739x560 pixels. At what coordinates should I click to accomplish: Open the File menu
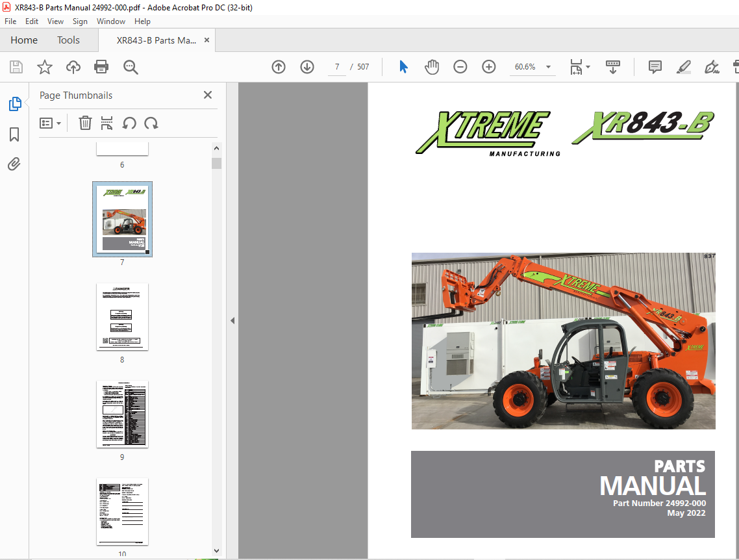(x=10, y=21)
